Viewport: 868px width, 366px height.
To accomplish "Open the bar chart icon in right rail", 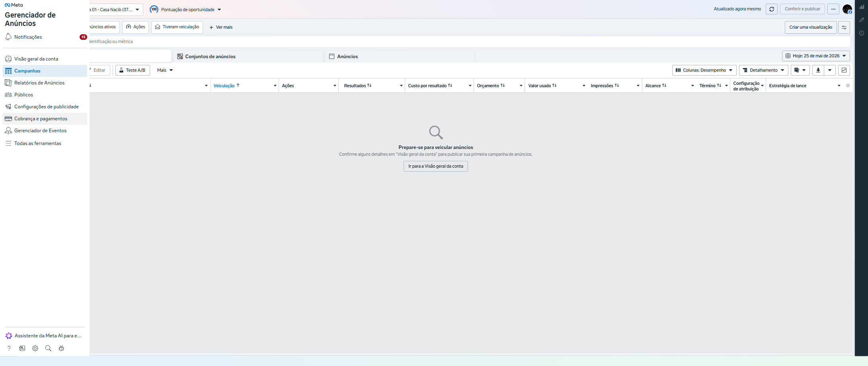I will [862, 7].
